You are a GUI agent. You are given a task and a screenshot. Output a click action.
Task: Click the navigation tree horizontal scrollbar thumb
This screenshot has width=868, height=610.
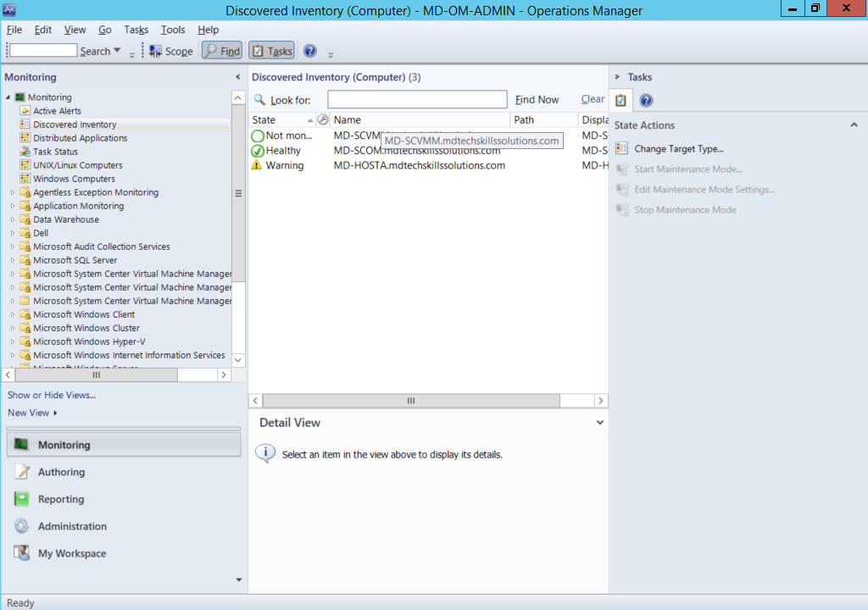[97, 374]
